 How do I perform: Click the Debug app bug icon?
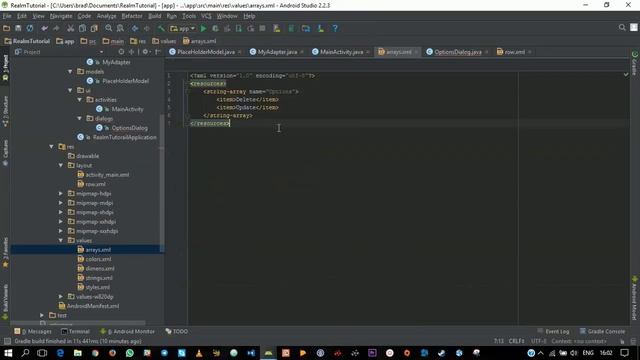pos(215,29)
